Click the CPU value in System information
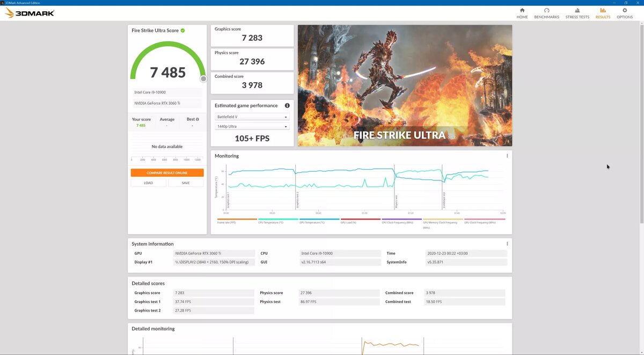The width and height of the screenshot is (644, 355). (340, 253)
